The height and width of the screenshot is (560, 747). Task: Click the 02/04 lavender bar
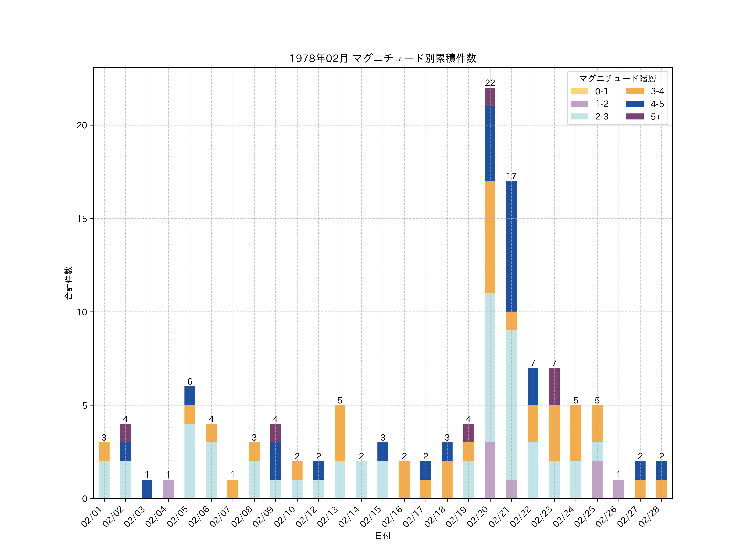[168, 489]
